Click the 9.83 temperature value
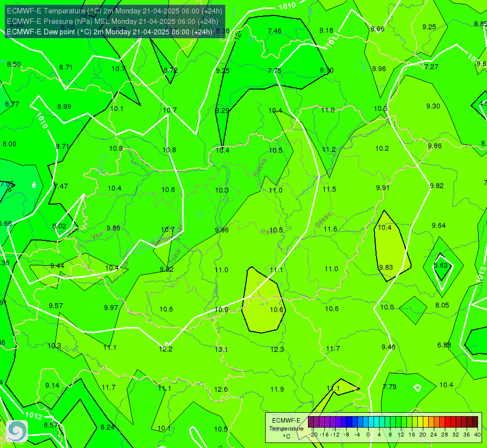The height and width of the screenshot is (448, 487). (x=386, y=267)
